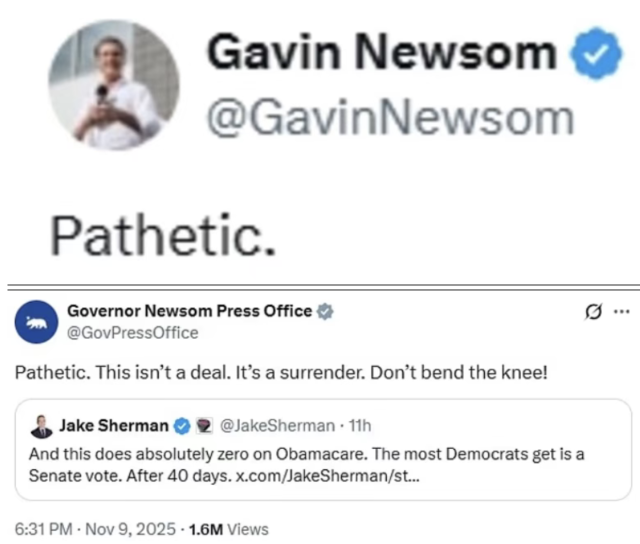640x544 pixels.
Task: Open the @JakeSherman handle
Action: (274, 426)
